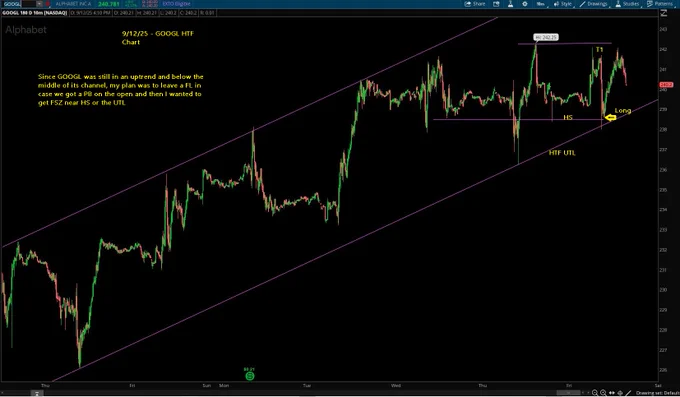This screenshot has width=680, height=397.
Task: Click the zigzag icon above the price axis
Action: 664,13
